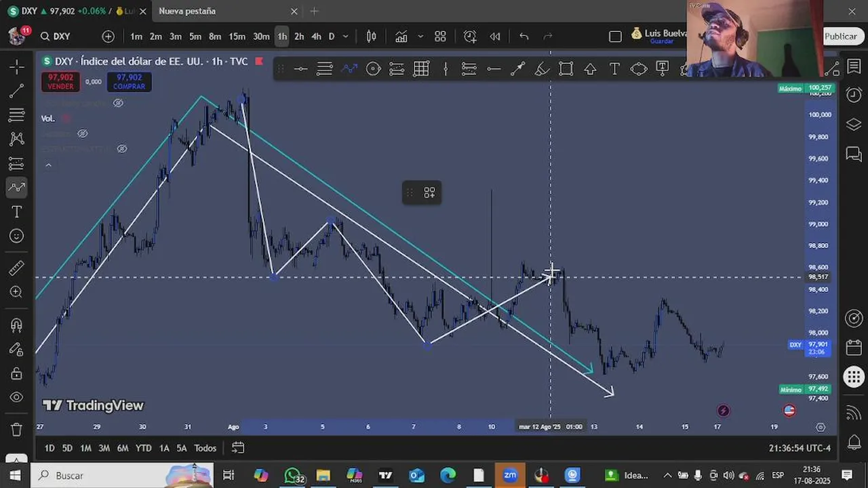Open the indicator templates grid icon
This screenshot has height=488, width=868.
440,37
